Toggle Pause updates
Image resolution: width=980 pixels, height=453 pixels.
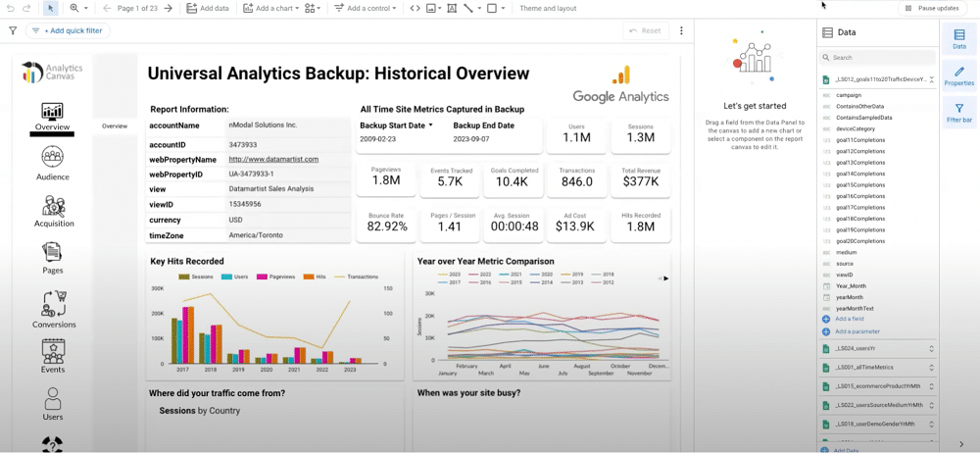point(931,8)
